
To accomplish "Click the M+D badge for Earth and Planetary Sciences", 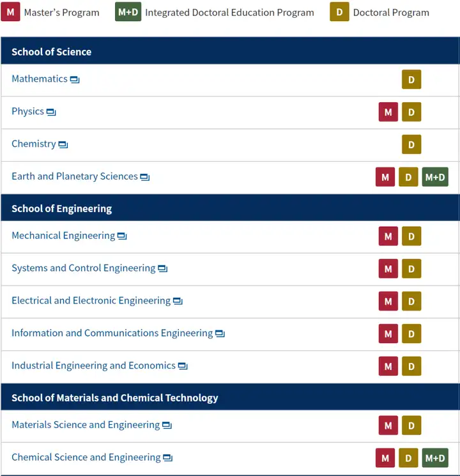I will click(435, 177).
